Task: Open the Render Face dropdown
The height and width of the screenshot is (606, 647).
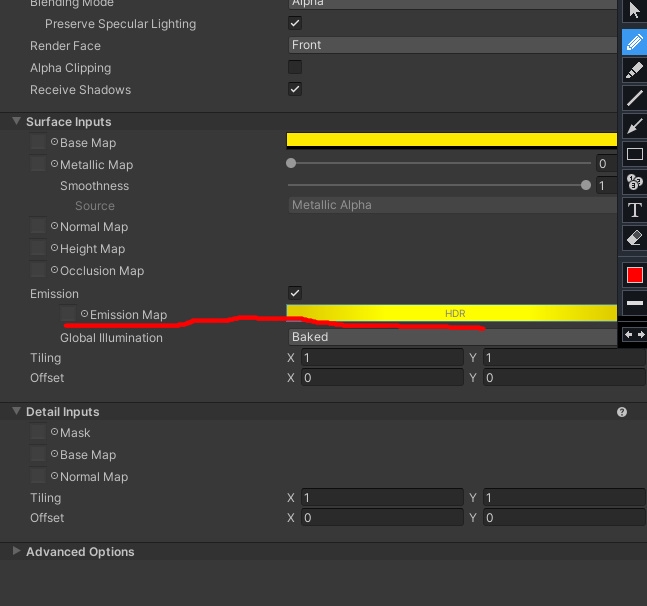Action: (x=452, y=45)
